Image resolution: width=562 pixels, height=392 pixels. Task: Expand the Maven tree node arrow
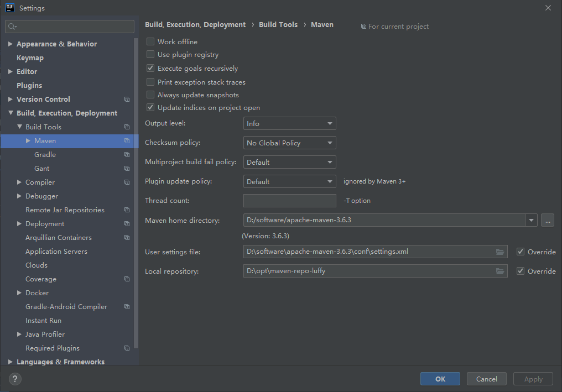point(28,141)
